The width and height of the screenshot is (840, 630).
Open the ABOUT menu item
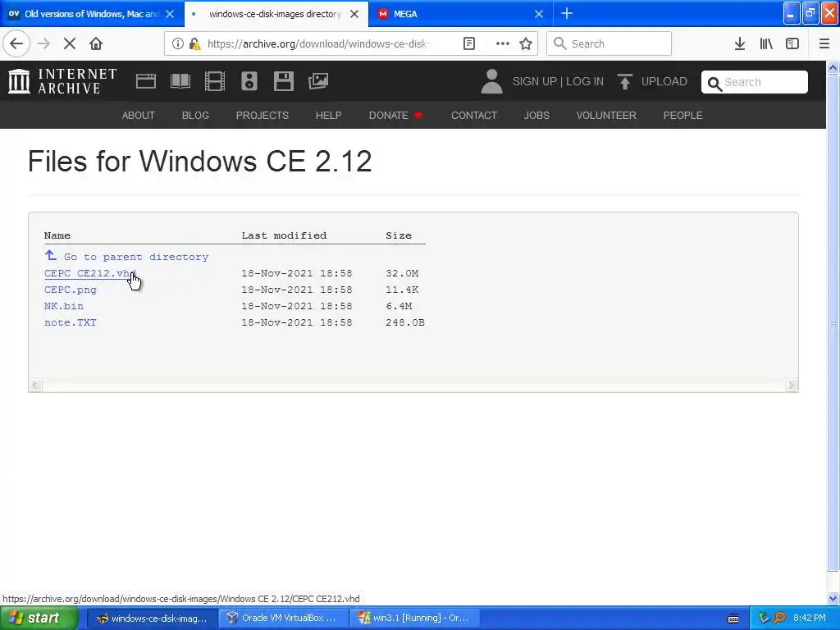(x=138, y=115)
